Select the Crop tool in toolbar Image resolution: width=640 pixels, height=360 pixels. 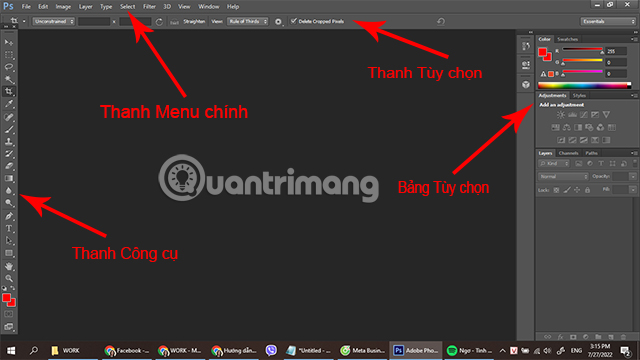[9, 91]
